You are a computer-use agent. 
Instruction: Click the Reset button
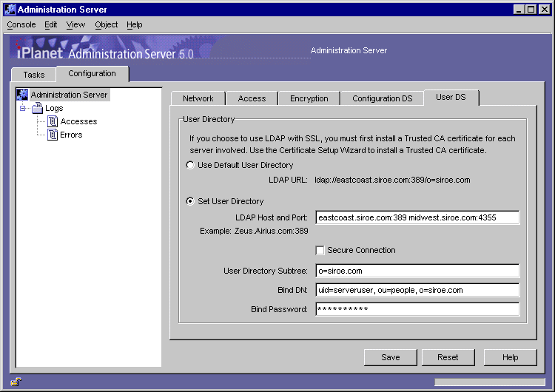pos(448,357)
